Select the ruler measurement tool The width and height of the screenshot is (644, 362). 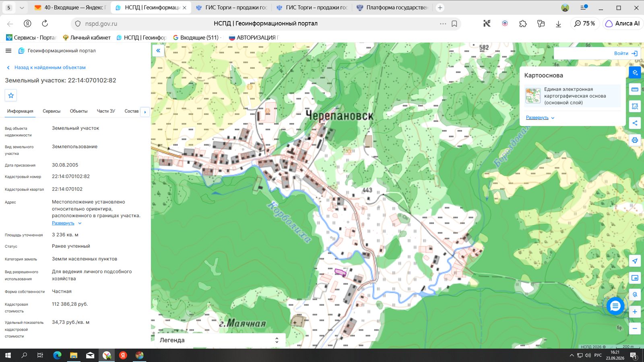[x=635, y=89]
